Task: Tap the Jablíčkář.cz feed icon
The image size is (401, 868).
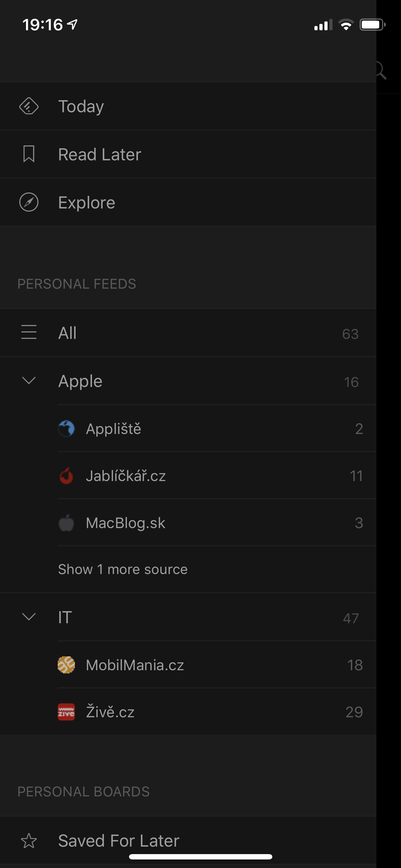Action: tap(66, 476)
